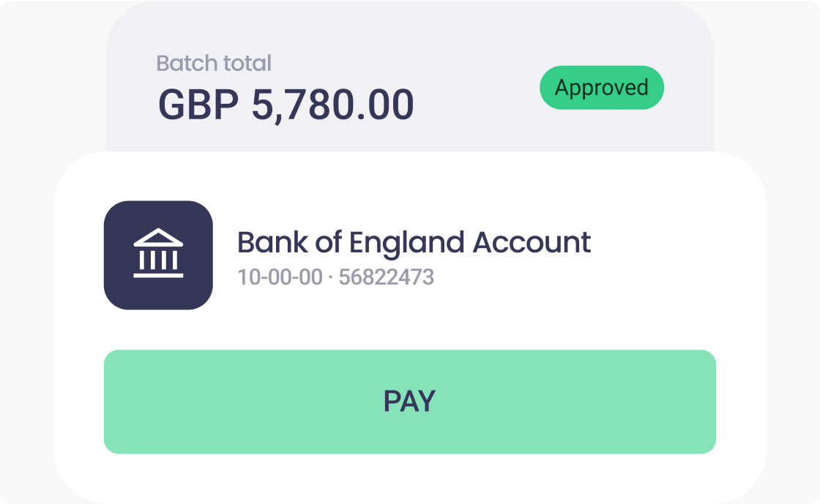Click the green PAY bar
Screen dimensions: 820x504
point(410,401)
